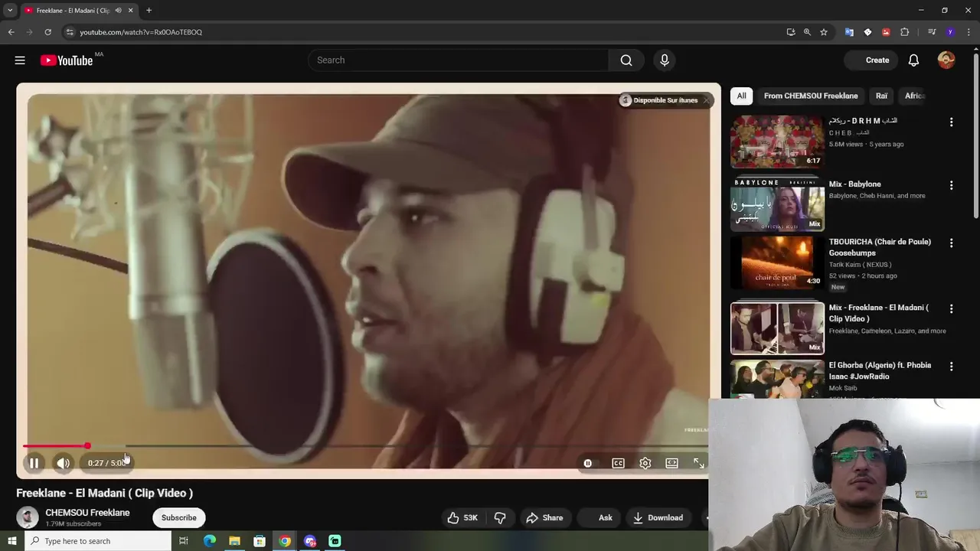
Task: Toggle the autoplay switch in the player
Action: (x=587, y=463)
